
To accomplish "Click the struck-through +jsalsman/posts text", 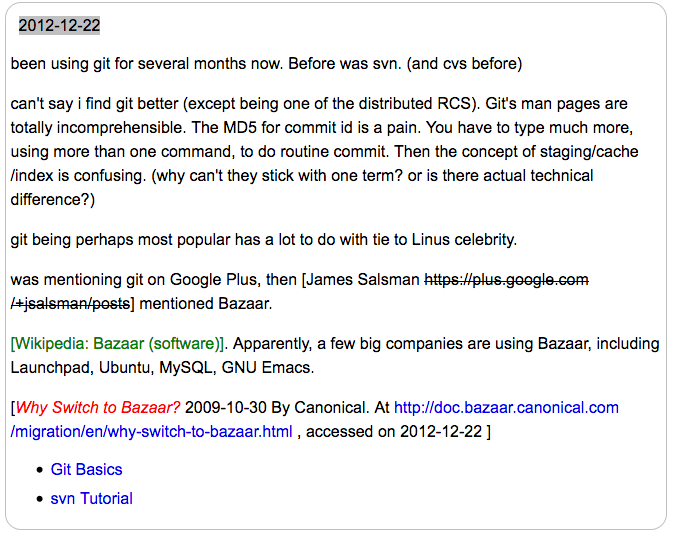I will pos(70,304).
